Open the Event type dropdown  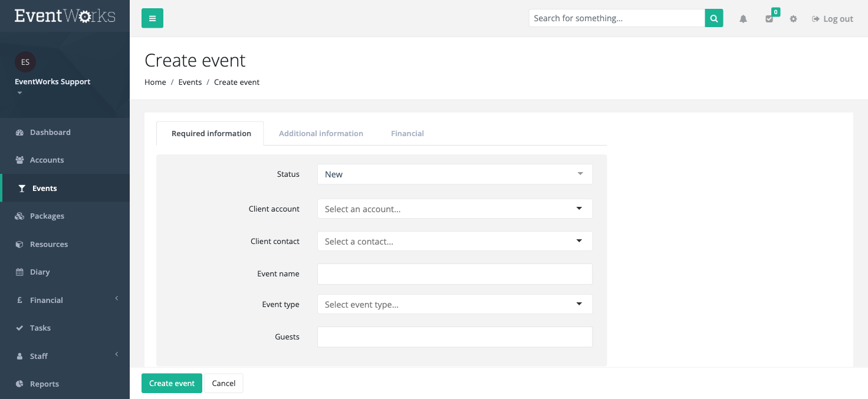pyautogui.click(x=455, y=304)
